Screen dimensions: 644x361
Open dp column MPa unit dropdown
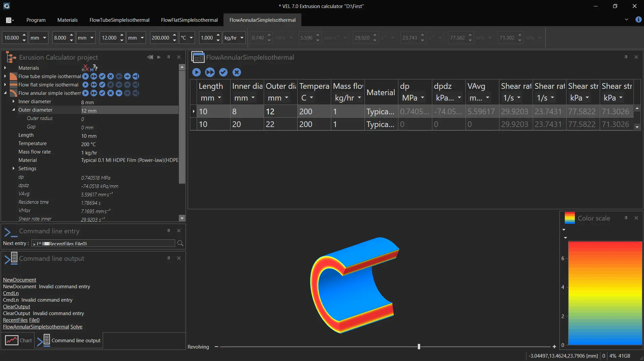pyautogui.click(x=423, y=98)
